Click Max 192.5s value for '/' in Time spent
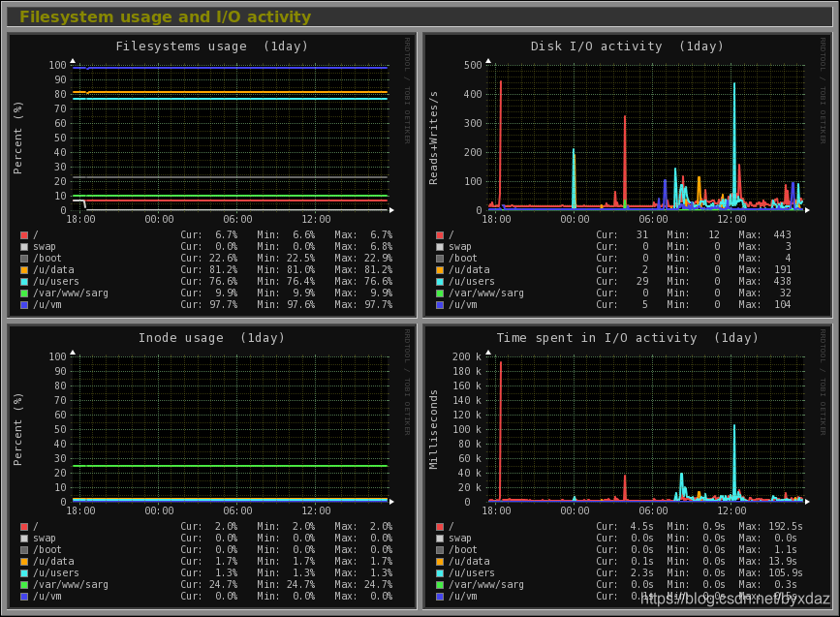 (x=786, y=527)
